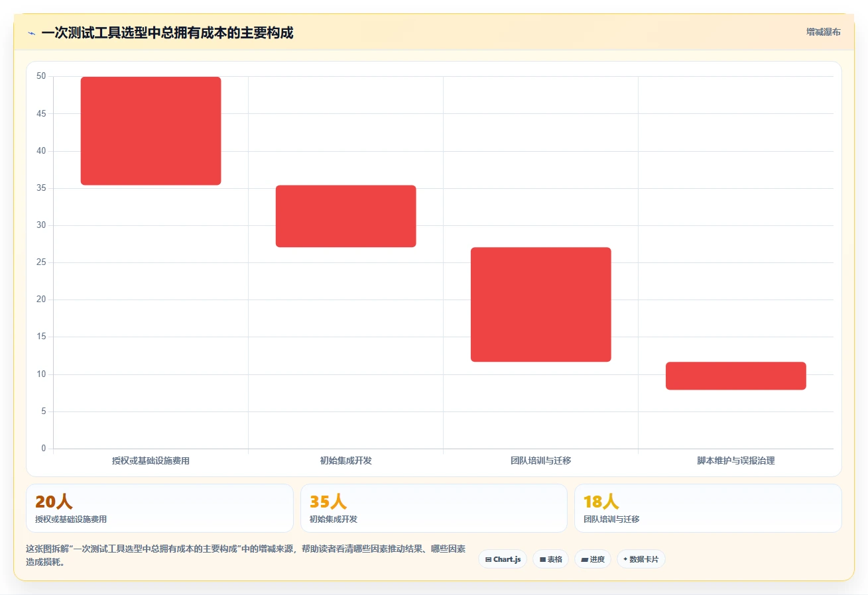The width and height of the screenshot is (868, 595).
Task: Select the 数据卡片 tag chip
Action: pyautogui.click(x=641, y=559)
